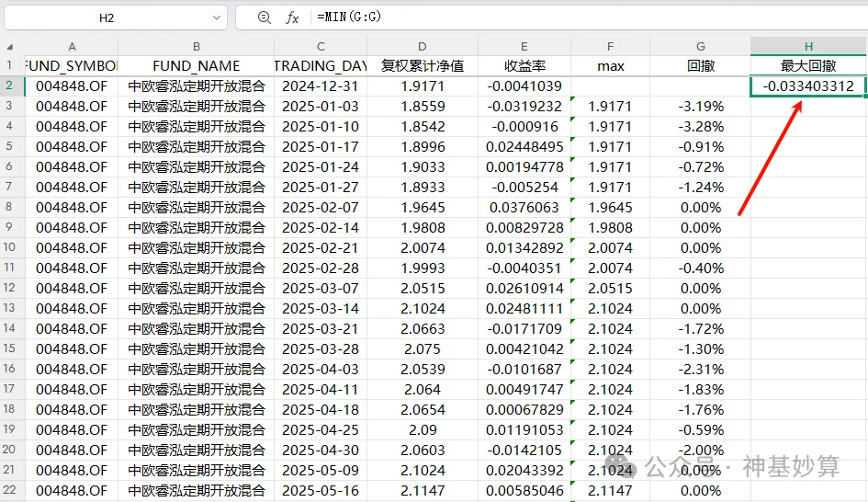
Task: Click the return cell 0.01191053
Action: (524, 430)
